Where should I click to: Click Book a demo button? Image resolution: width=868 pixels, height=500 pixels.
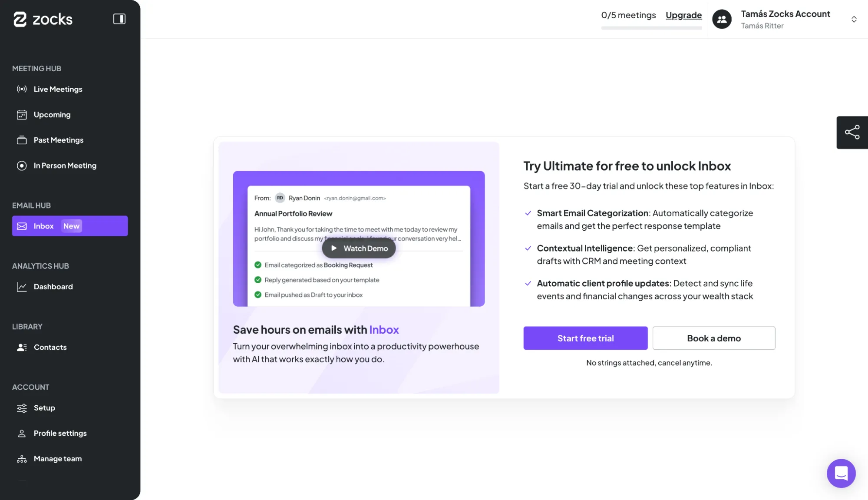[713, 338]
